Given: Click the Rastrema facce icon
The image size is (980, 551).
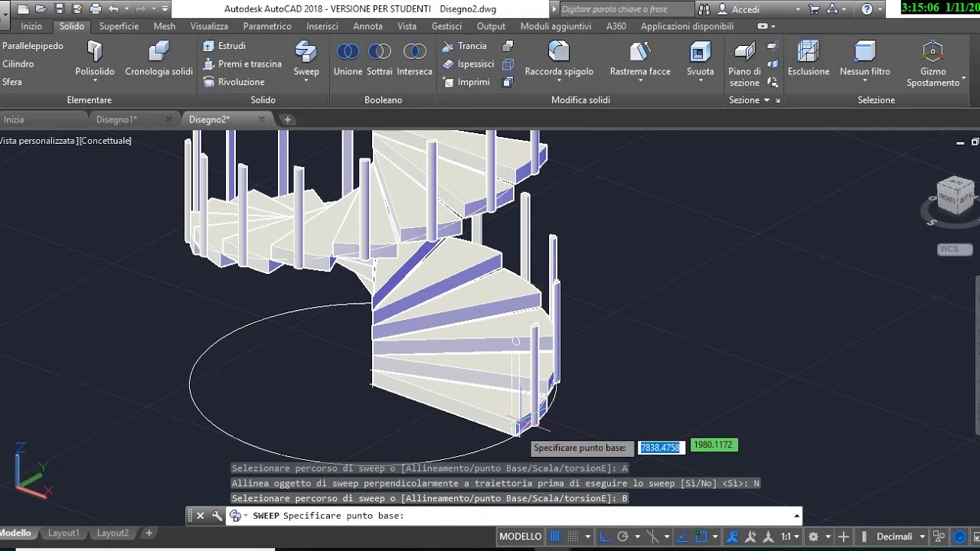Looking at the screenshot, I should [640, 51].
